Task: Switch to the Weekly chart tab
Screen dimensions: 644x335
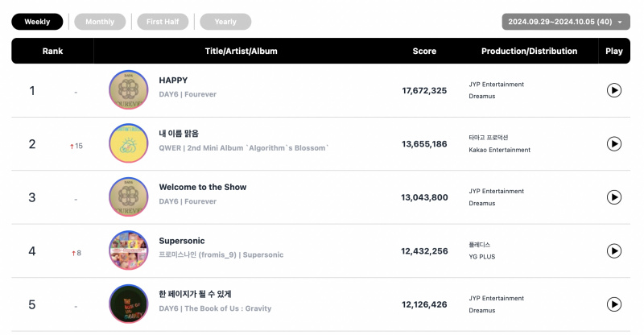Action: point(37,22)
